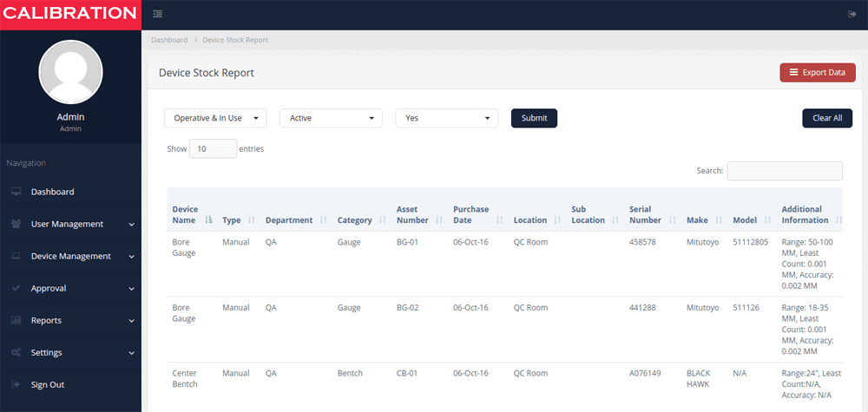The height and width of the screenshot is (412, 868).
Task: Open Device Management in sidebar
Action: coord(70,256)
